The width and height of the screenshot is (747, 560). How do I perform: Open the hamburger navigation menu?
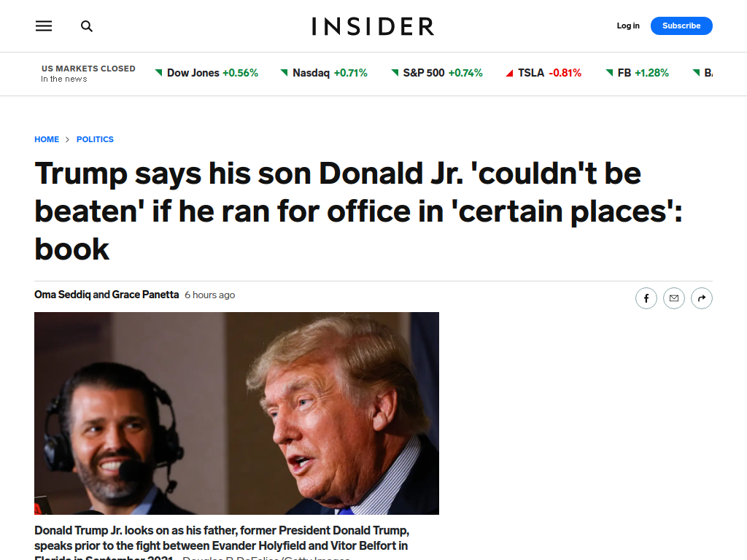pos(44,26)
